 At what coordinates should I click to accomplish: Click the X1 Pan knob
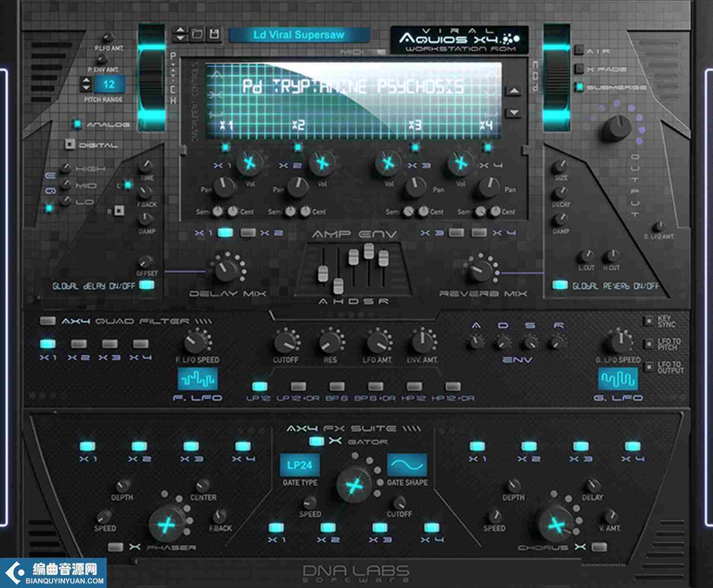[x=224, y=187]
